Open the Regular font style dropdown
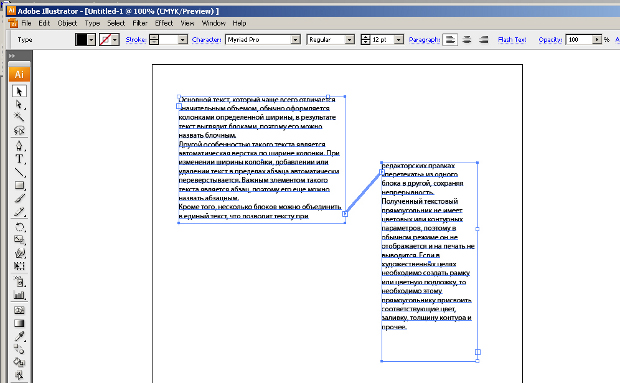Viewport: 620px width, 383px height. point(350,40)
